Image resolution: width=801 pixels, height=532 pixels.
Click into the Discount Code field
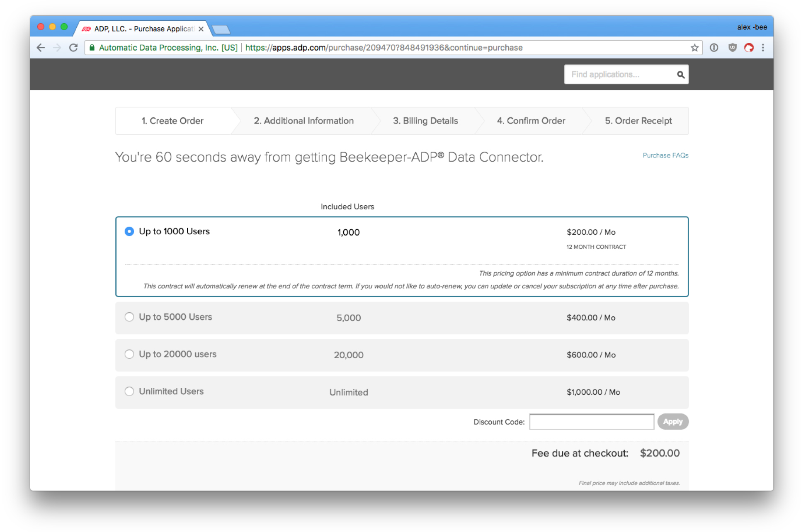591,422
